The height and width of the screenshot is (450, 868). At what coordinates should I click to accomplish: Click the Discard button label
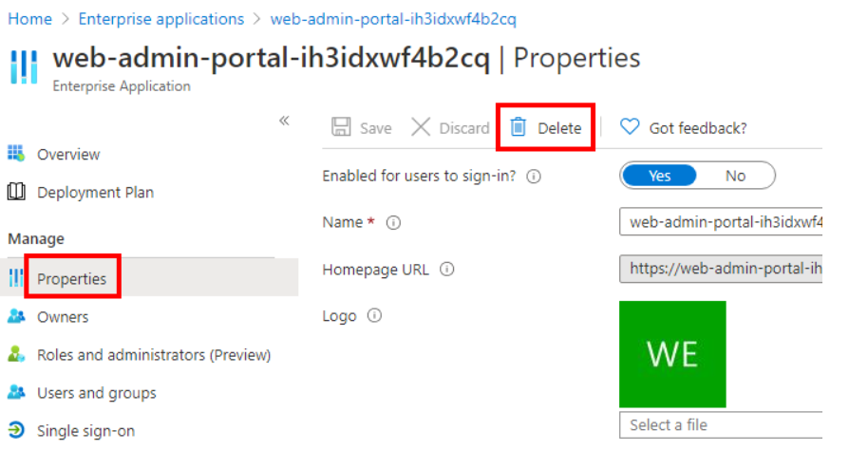point(463,128)
